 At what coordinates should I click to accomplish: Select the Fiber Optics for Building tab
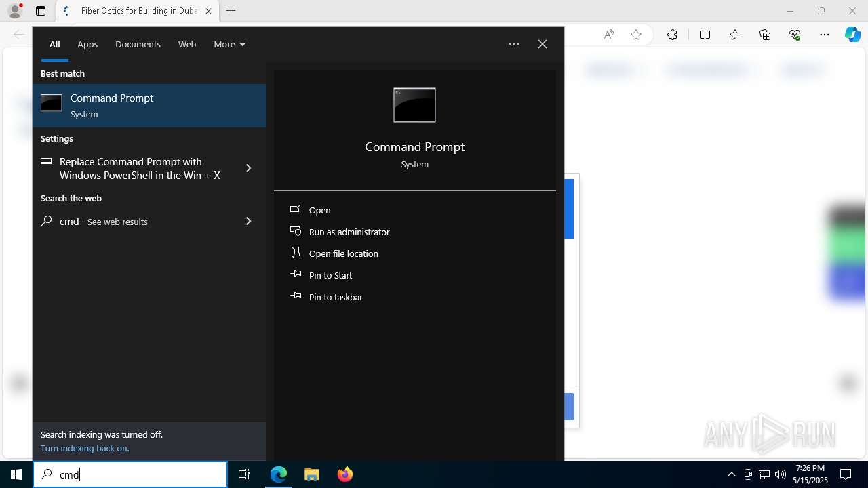click(138, 11)
